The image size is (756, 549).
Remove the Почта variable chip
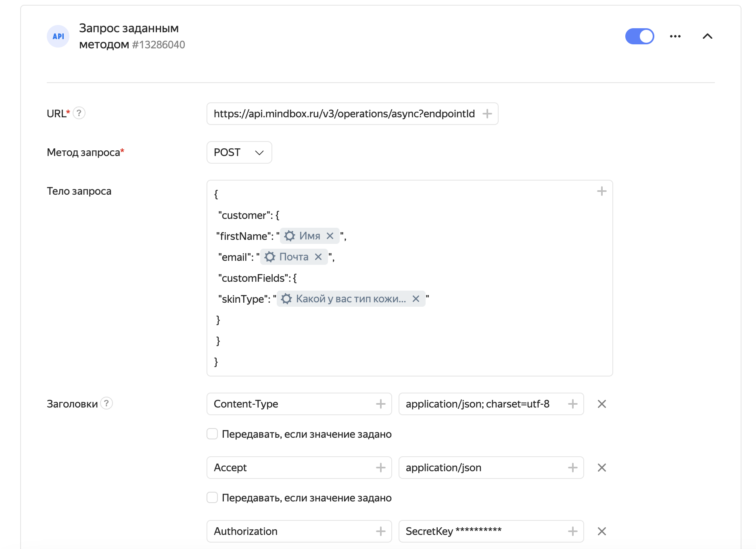coord(318,257)
